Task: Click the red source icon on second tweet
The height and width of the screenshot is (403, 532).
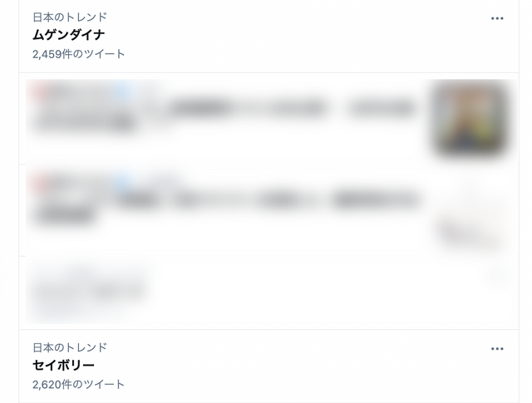Action: pos(38,182)
